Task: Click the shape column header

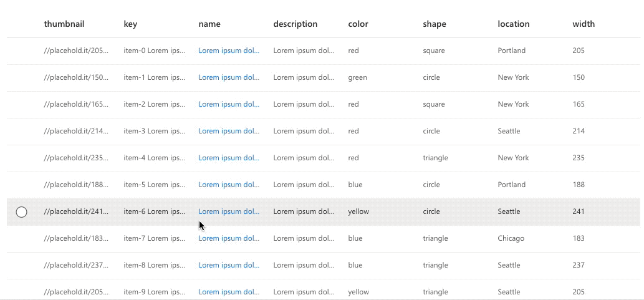Action: [x=434, y=24]
